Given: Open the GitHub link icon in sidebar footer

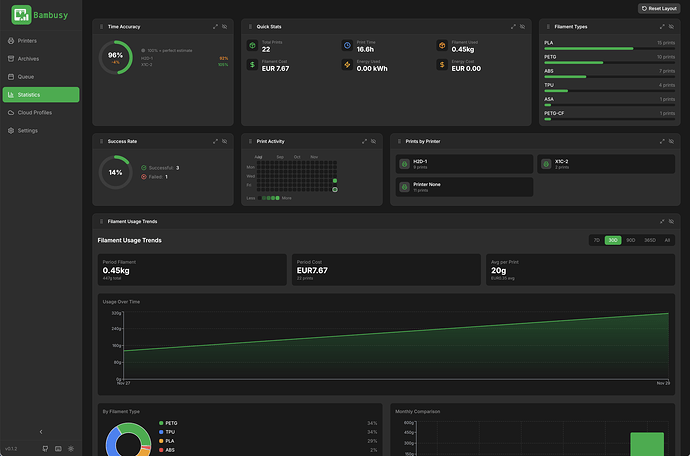Looking at the screenshot, I should pos(45,449).
